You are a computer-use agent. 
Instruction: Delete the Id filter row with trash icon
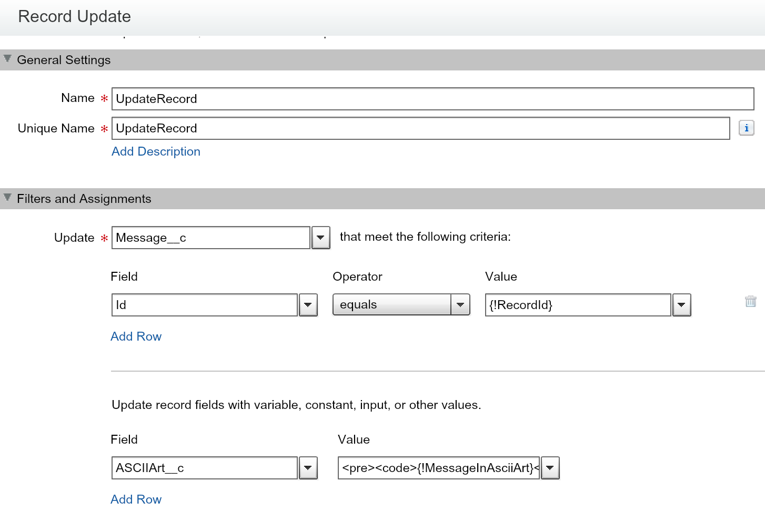[x=750, y=301]
